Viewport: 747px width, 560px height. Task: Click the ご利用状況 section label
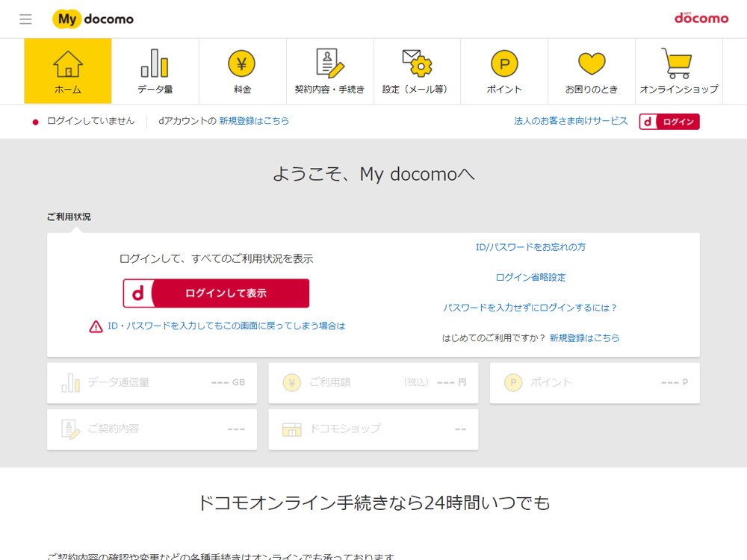(x=69, y=217)
